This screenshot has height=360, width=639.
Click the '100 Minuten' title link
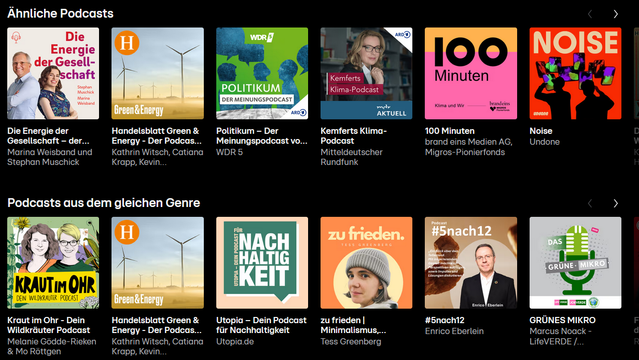click(450, 131)
